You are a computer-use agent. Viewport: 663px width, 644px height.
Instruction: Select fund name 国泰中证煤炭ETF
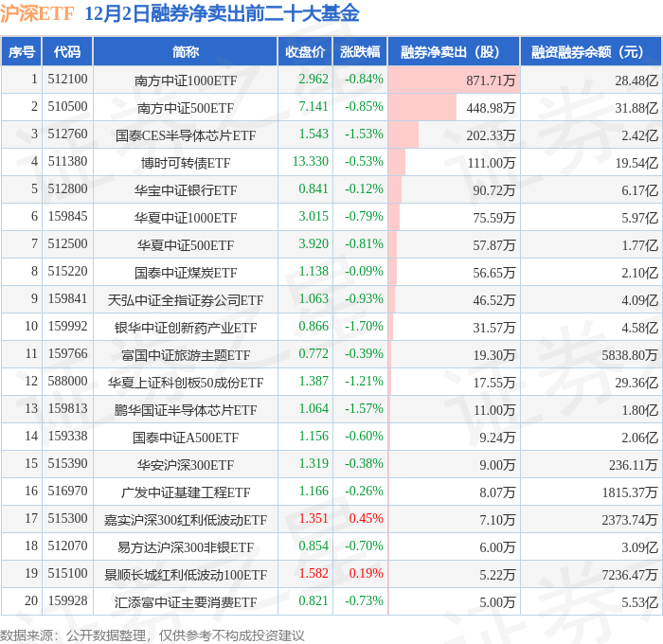tap(186, 273)
